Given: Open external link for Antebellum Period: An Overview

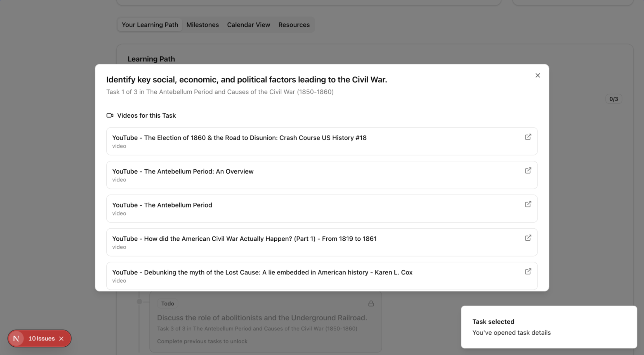Looking at the screenshot, I should [528, 171].
